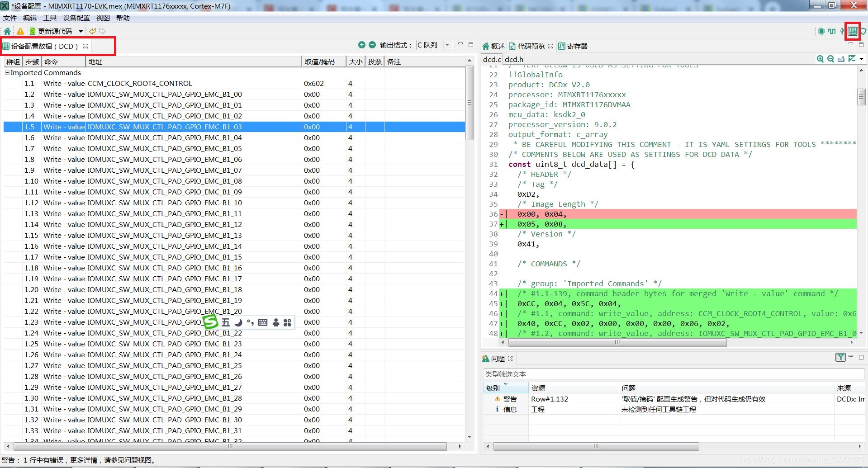Open the Device Configuration binary grid icon
Viewport: 868px width, 468px height.
coord(853,31)
